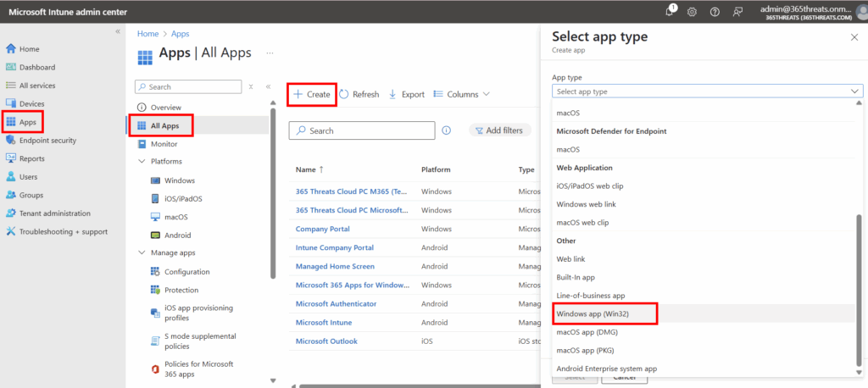Open Android platform apps
Image resolution: width=868 pixels, height=388 pixels.
(178, 236)
